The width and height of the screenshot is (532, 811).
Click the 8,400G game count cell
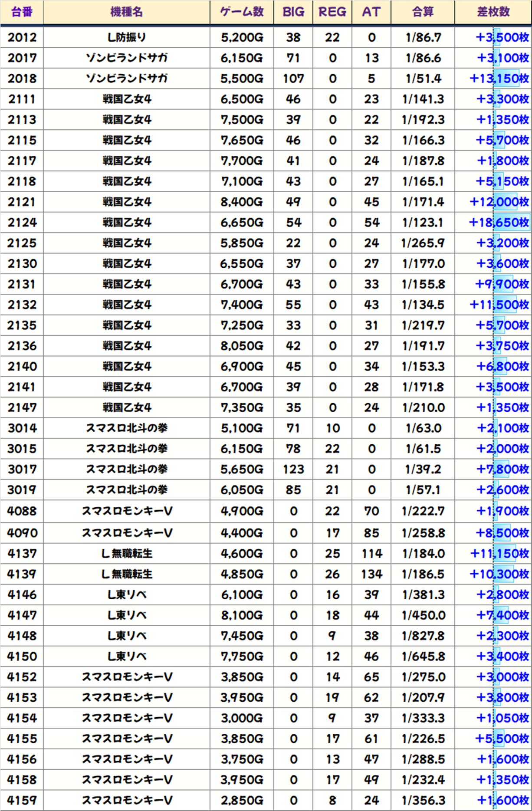(242, 202)
